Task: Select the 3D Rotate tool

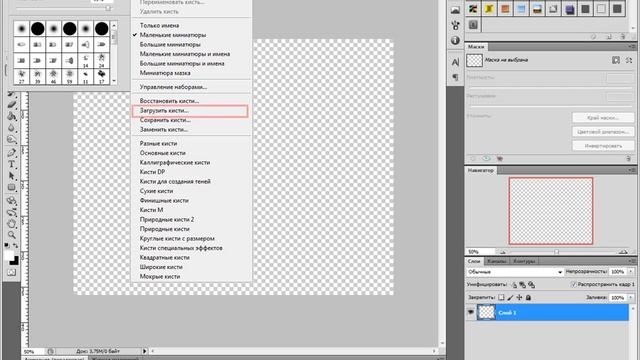Action: [11, 200]
